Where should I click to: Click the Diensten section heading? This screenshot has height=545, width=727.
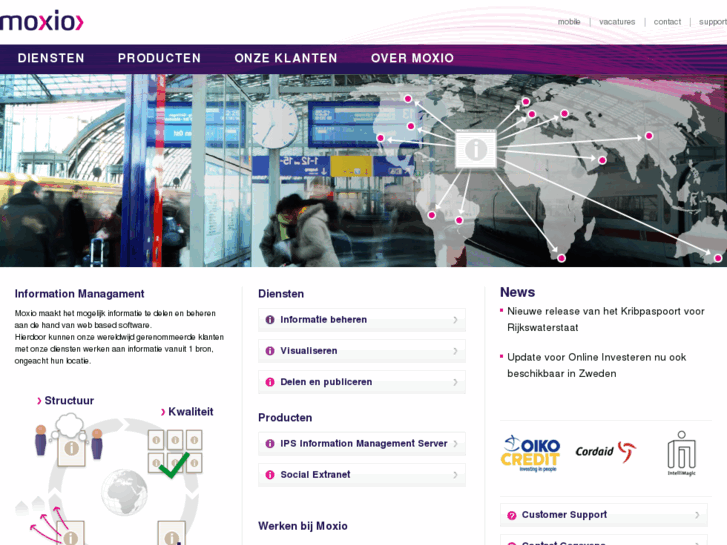[281, 294]
